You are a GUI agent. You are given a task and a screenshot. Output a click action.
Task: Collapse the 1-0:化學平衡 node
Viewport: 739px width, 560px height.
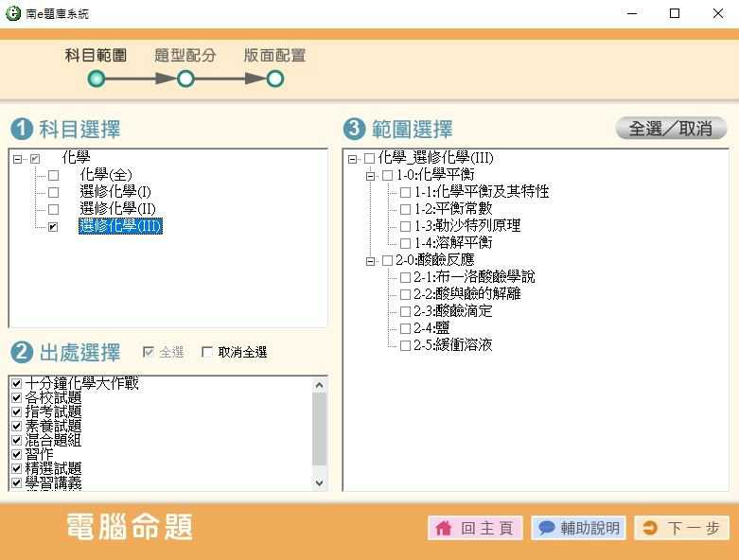370,176
